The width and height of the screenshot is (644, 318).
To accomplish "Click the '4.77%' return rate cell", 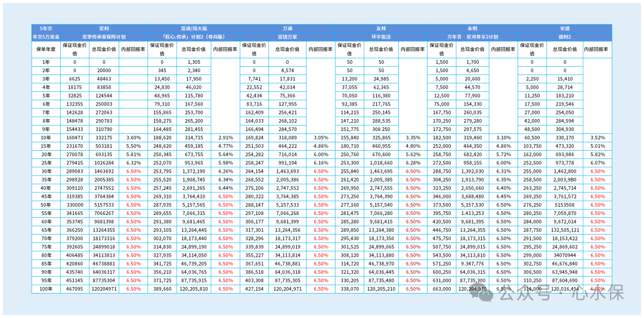I will (x=225, y=146).
